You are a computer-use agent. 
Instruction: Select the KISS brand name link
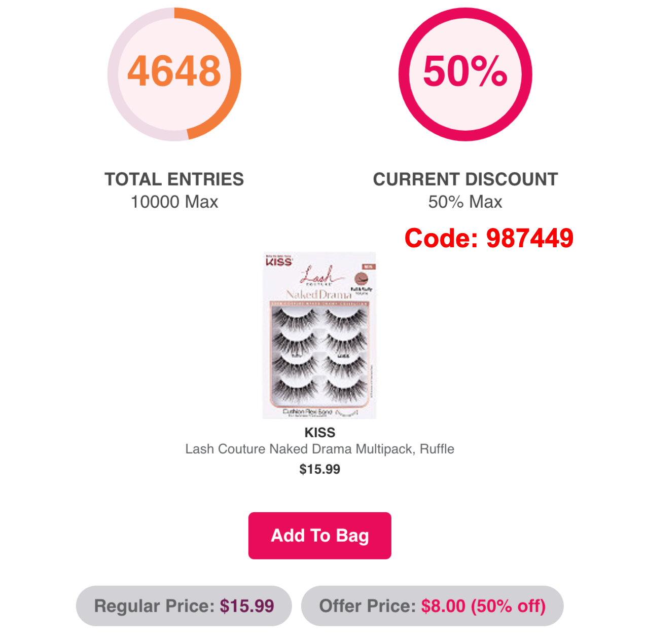[x=319, y=432]
